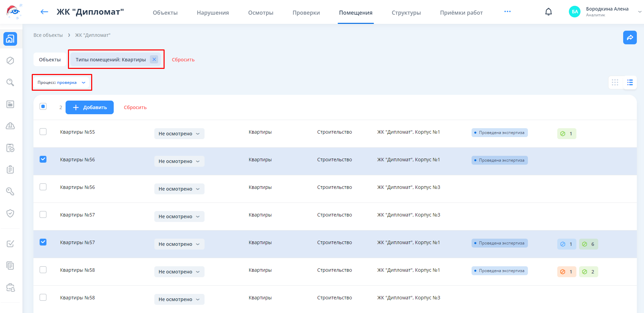This screenshot has height=313, width=644.
Task: Click Сбросить link next to filter chips
Action: point(183,60)
